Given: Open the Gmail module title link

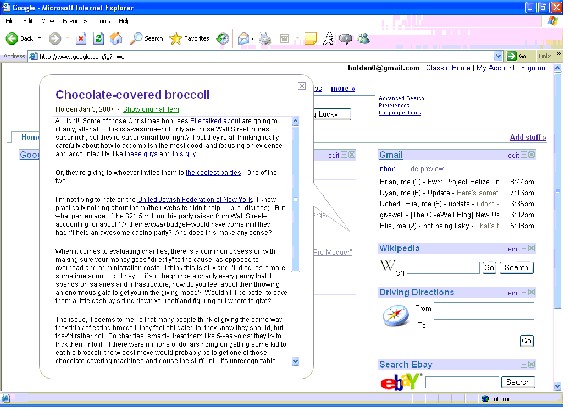Looking at the screenshot, I should (x=390, y=155).
